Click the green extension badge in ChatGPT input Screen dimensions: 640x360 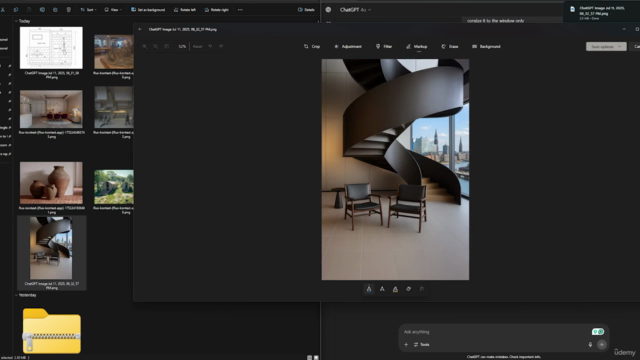[x=598, y=332]
